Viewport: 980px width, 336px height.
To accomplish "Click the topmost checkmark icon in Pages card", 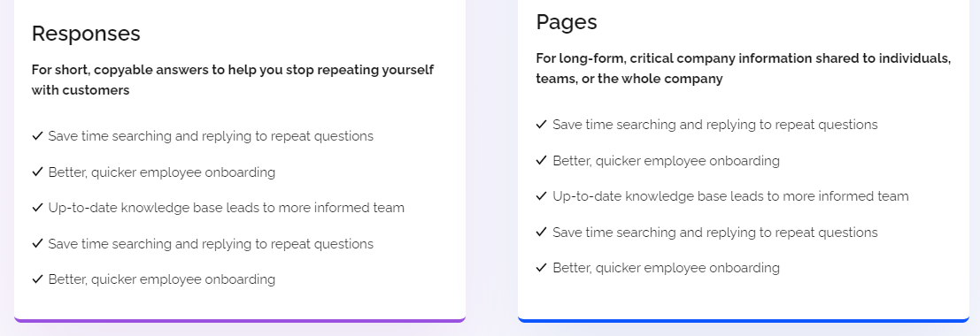I will 542,125.
